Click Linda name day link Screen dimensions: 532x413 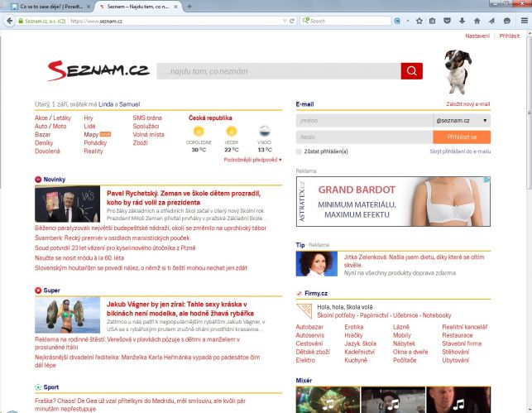(106, 104)
